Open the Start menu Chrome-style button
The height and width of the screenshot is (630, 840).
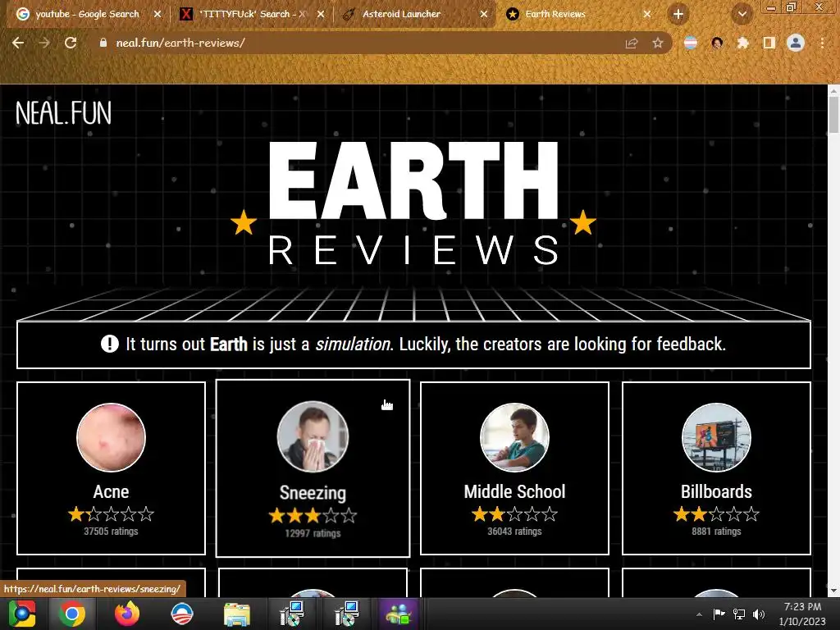(x=21, y=614)
